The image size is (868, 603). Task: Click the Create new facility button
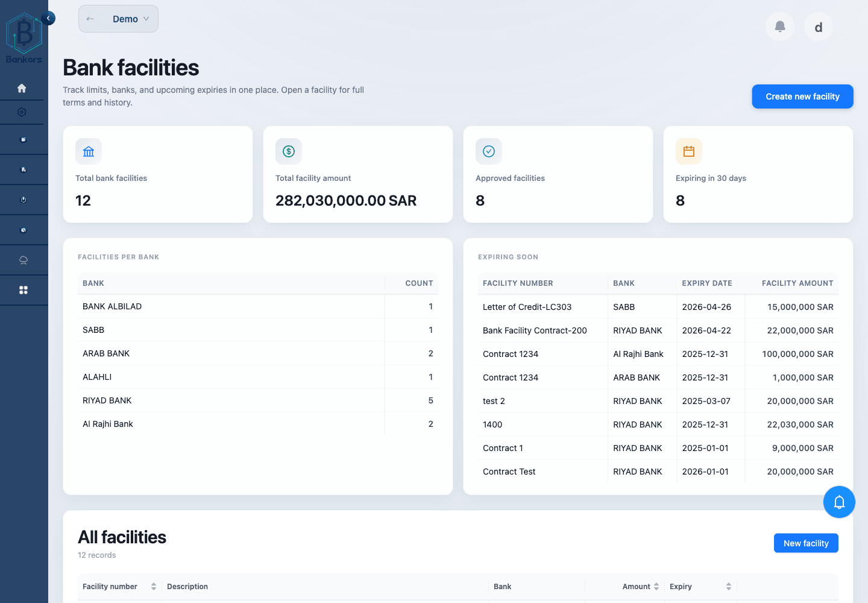click(802, 96)
